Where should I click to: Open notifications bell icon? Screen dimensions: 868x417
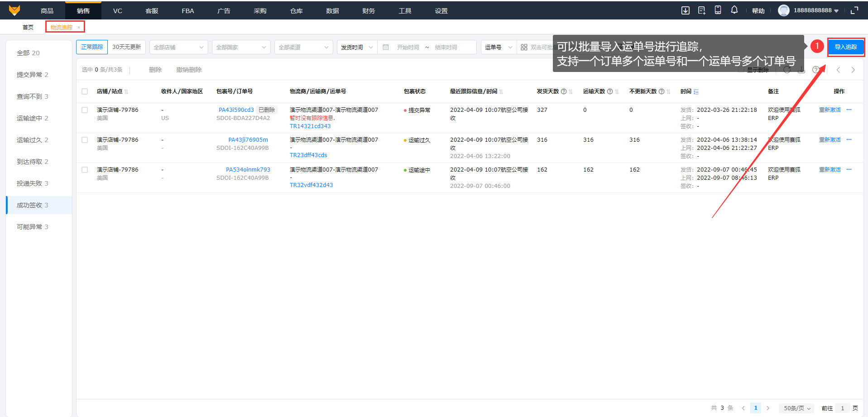click(734, 10)
